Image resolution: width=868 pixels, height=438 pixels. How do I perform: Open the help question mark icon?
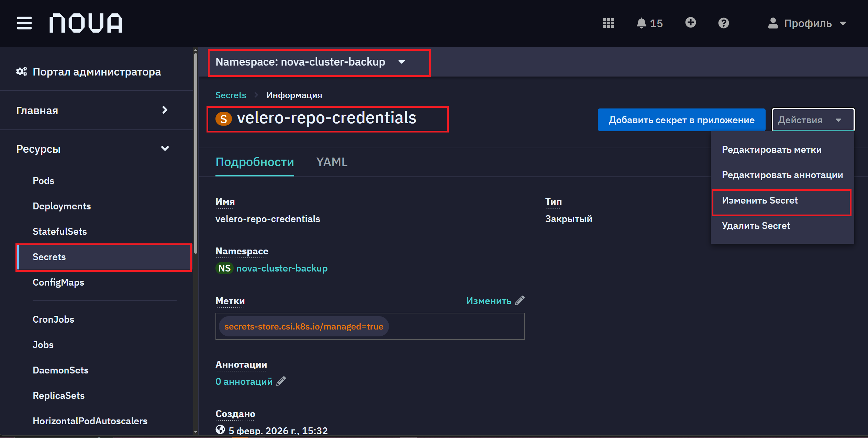tap(723, 23)
